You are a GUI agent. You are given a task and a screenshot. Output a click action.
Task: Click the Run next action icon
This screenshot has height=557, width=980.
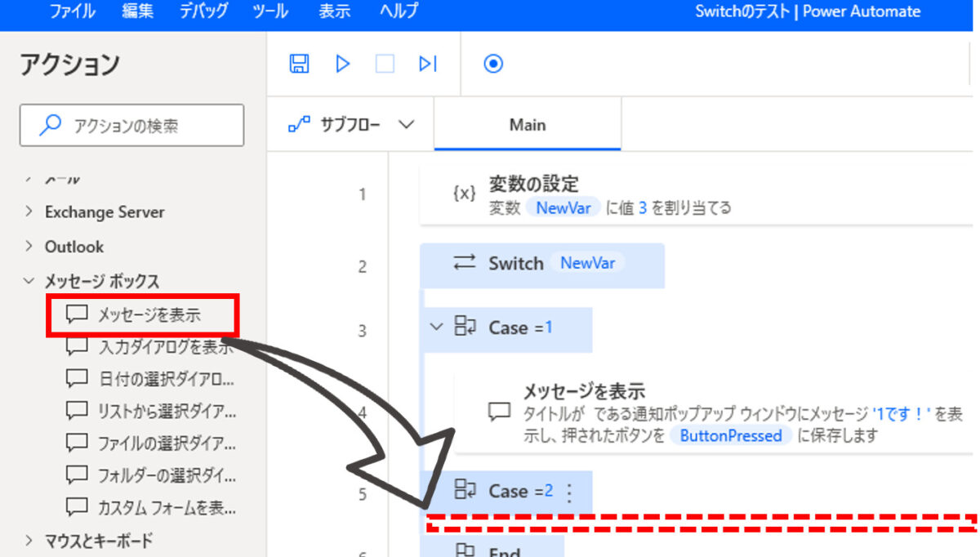428,64
